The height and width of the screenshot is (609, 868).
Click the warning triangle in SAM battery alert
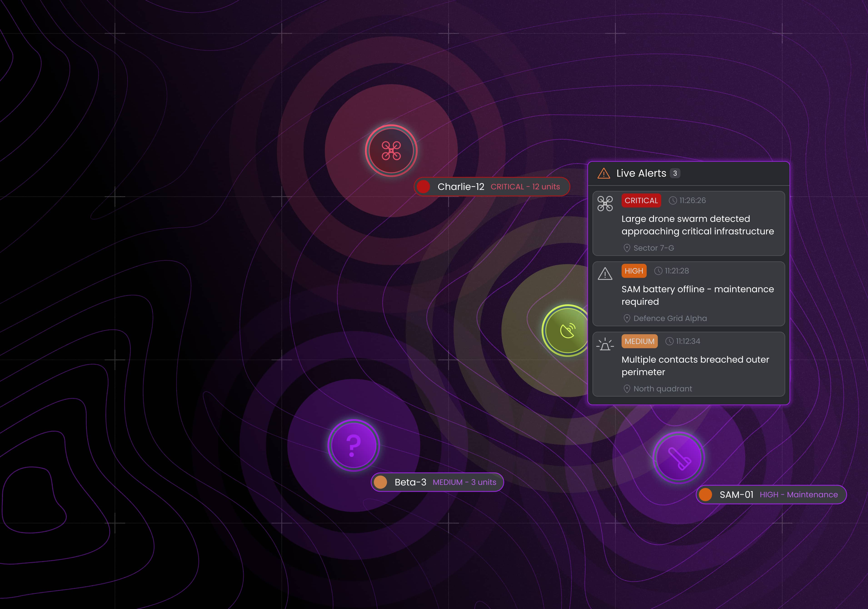pyautogui.click(x=605, y=274)
